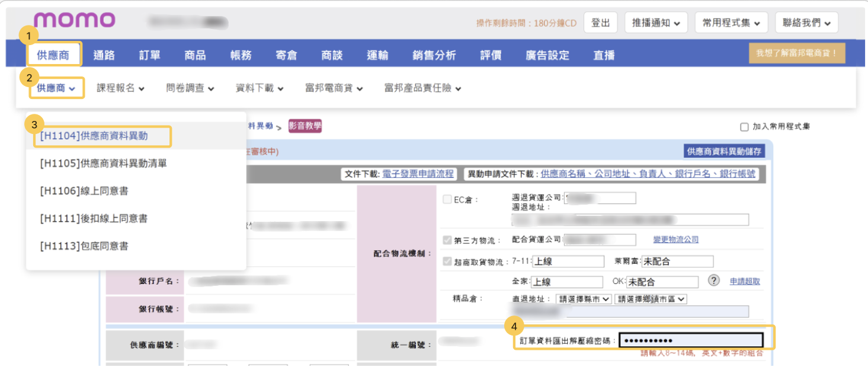Open the 請選擇縣市 dropdown
The width and height of the screenshot is (868, 367).
coord(584,299)
